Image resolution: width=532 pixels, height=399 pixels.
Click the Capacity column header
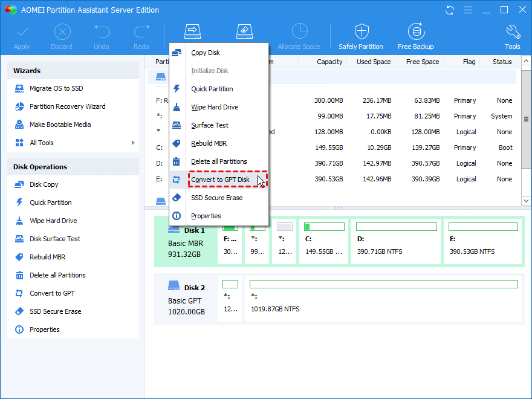[329, 62]
